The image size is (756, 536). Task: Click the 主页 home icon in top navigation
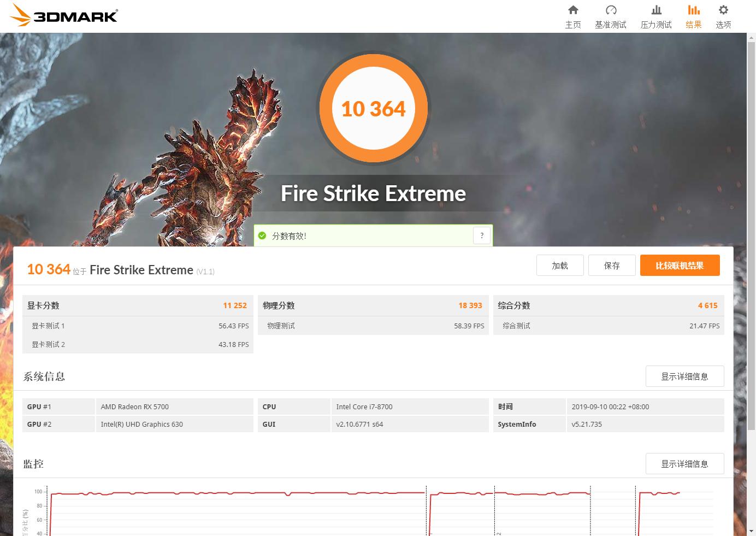pos(572,15)
